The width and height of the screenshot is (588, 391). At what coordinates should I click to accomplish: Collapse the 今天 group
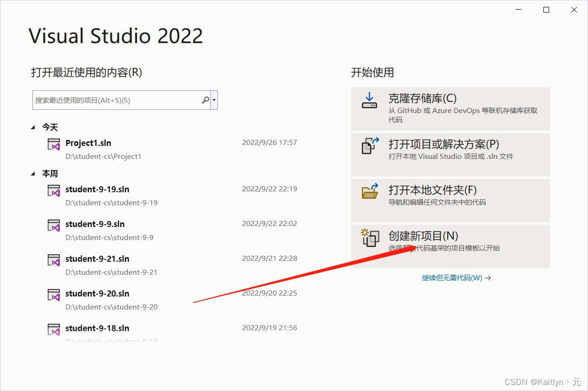tap(33, 127)
